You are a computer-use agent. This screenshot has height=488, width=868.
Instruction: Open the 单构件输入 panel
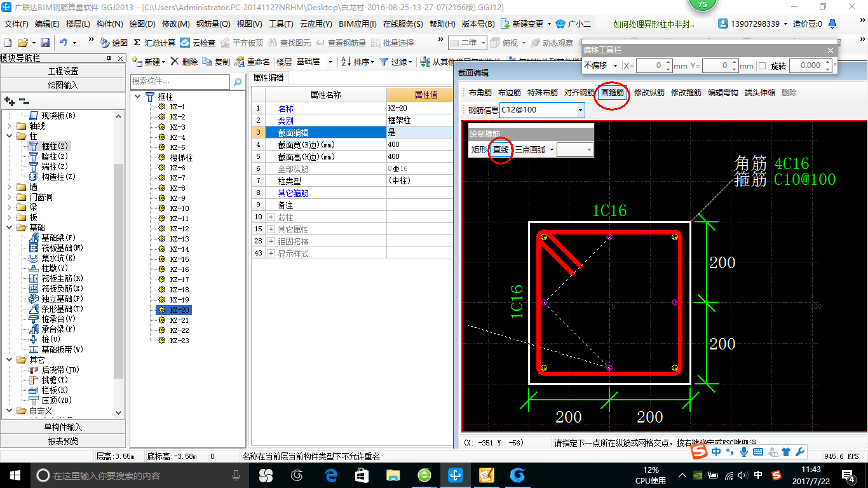coord(63,427)
